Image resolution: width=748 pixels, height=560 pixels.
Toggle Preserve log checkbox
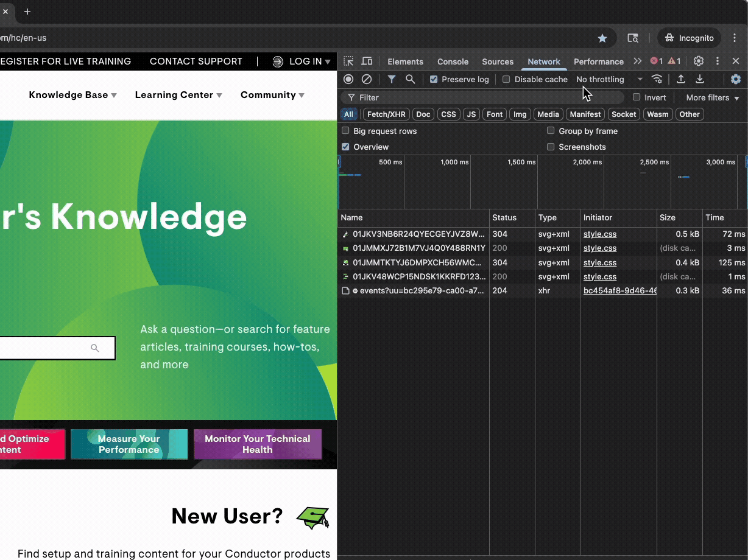click(x=434, y=79)
